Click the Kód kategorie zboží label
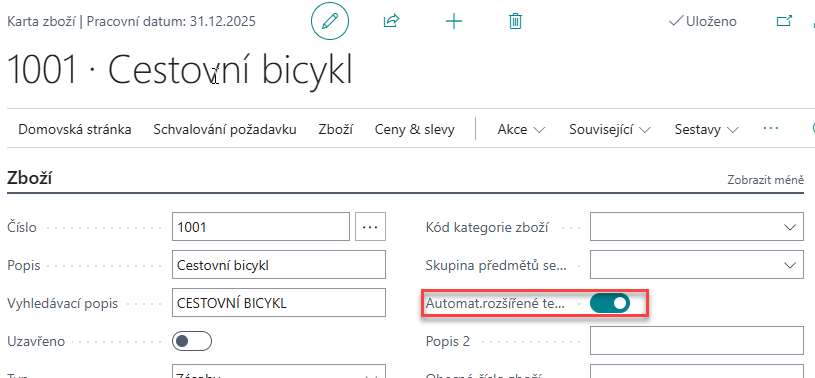 click(487, 227)
